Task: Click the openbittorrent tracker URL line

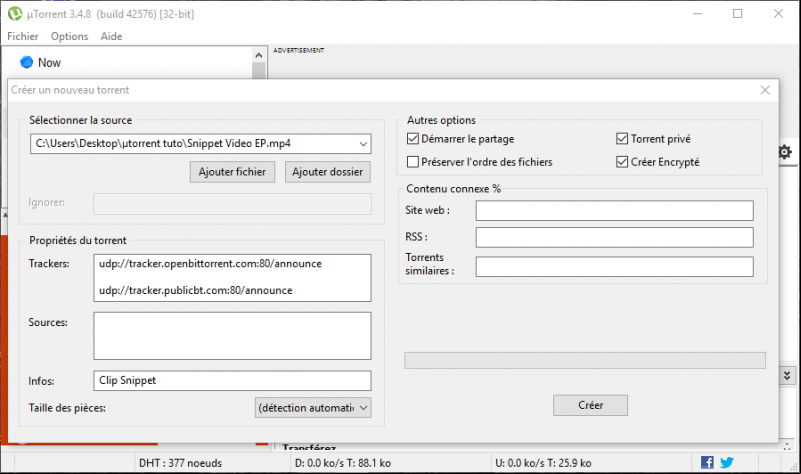Action: pyautogui.click(x=210, y=264)
